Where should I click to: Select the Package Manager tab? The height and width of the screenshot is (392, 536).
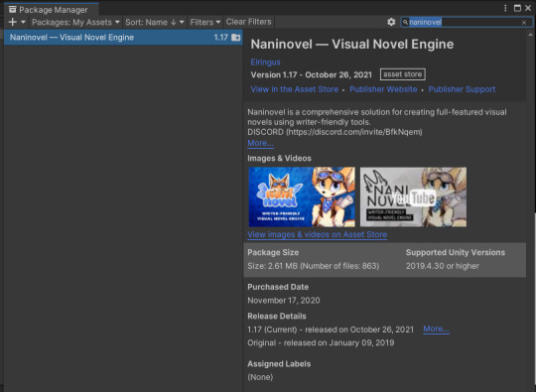point(52,9)
